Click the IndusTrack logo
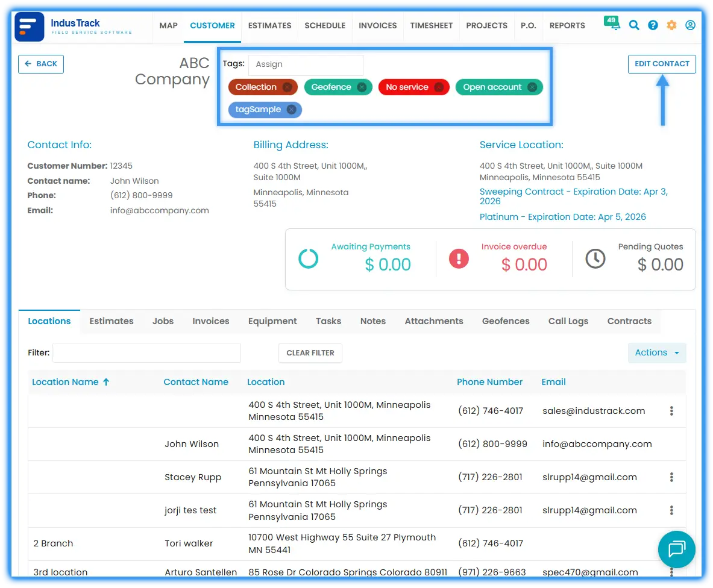 click(74, 27)
